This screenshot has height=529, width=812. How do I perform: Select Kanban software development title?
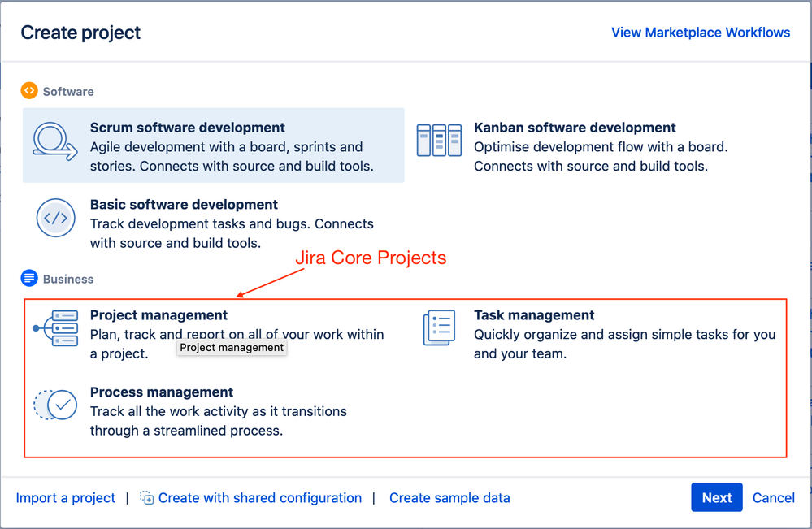575,128
